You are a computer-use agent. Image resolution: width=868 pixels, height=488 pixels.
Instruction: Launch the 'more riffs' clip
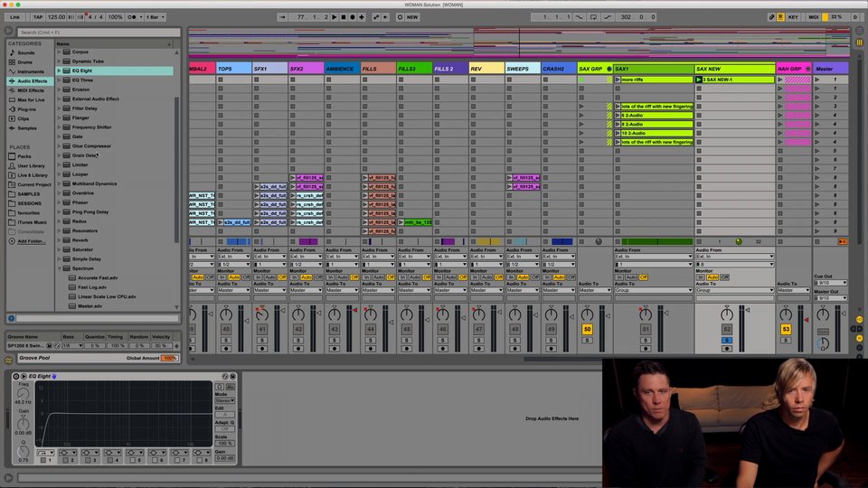coord(618,80)
